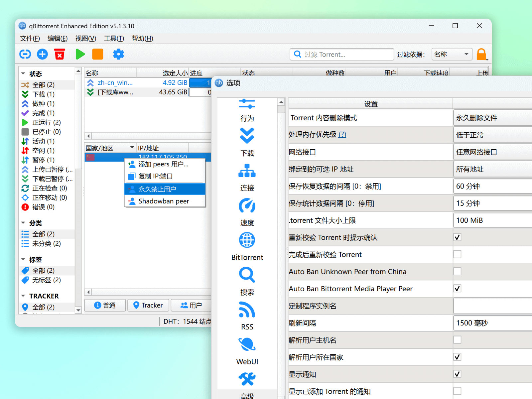The image size is (532, 399).
Task: Click the memory priority help (?) link
Action: tap(342, 135)
